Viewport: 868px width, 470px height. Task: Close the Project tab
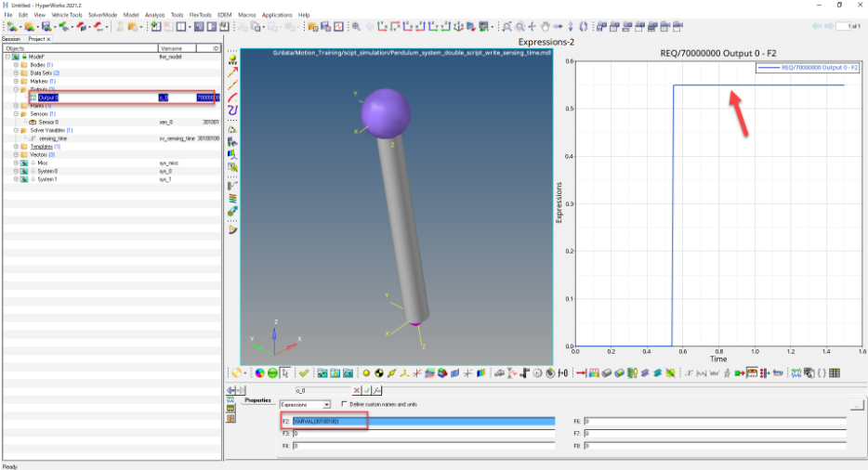click(x=48, y=39)
